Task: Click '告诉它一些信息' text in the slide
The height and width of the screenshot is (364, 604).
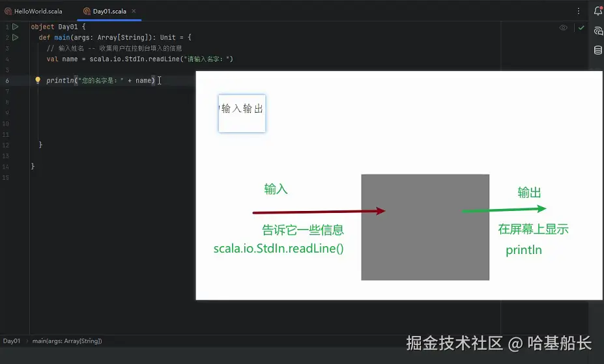Action: pyautogui.click(x=303, y=230)
